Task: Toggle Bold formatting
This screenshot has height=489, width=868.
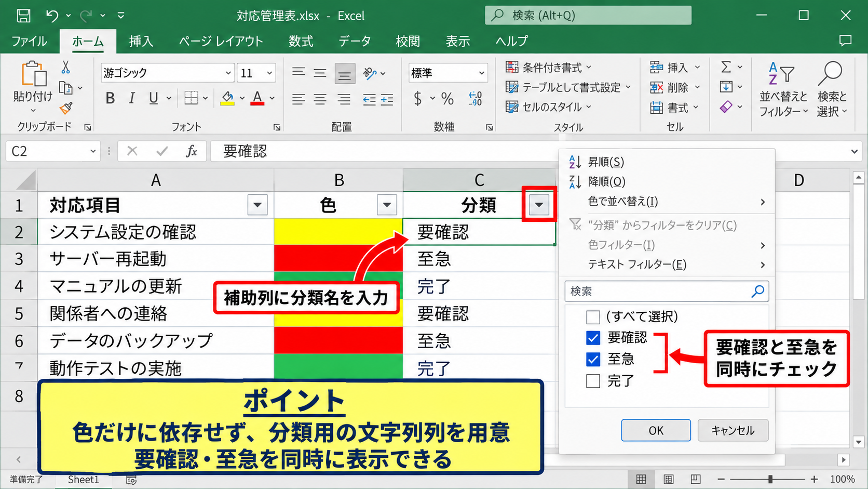Action: tap(110, 98)
